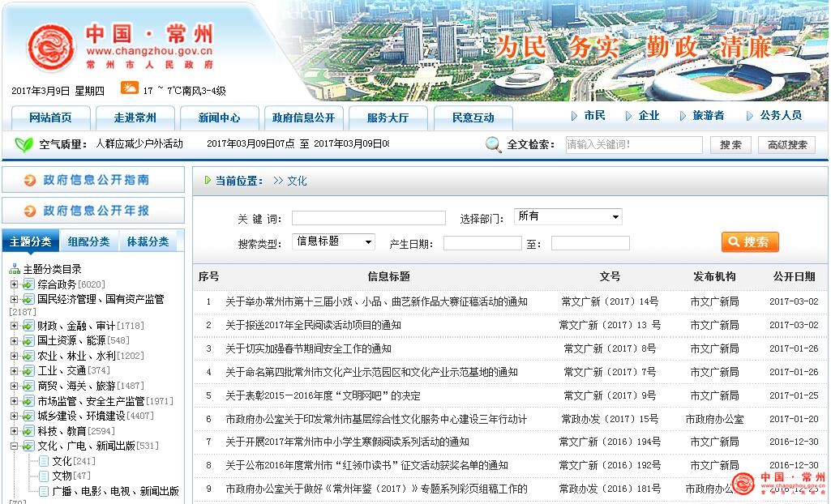The width and height of the screenshot is (831, 504).
Task: Click the weather icon beside temperature
Action: pyautogui.click(x=129, y=88)
